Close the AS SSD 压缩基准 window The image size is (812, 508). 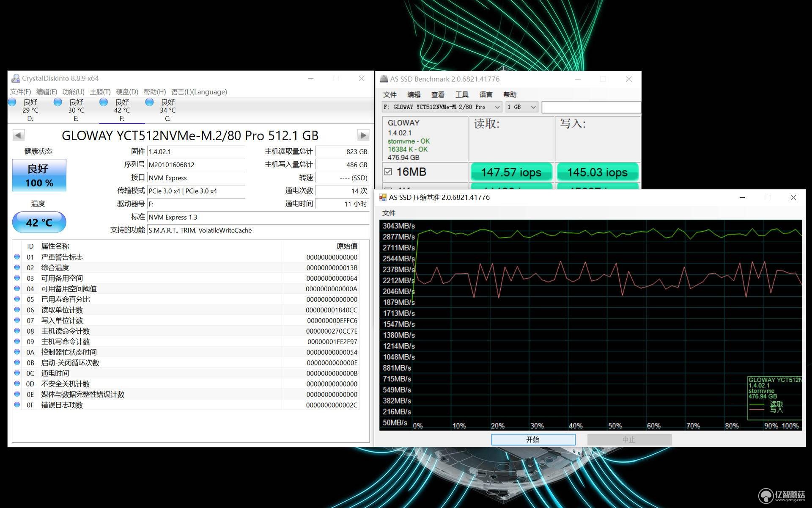tap(793, 197)
